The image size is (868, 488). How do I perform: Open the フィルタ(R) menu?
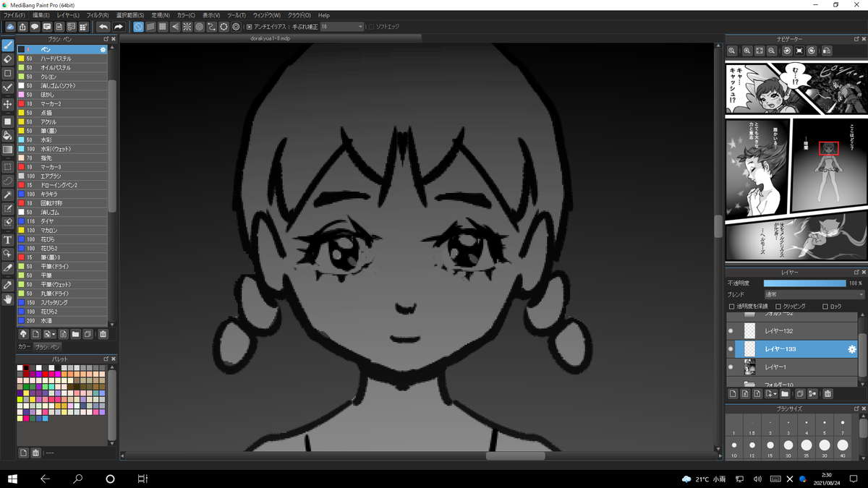coord(98,14)
